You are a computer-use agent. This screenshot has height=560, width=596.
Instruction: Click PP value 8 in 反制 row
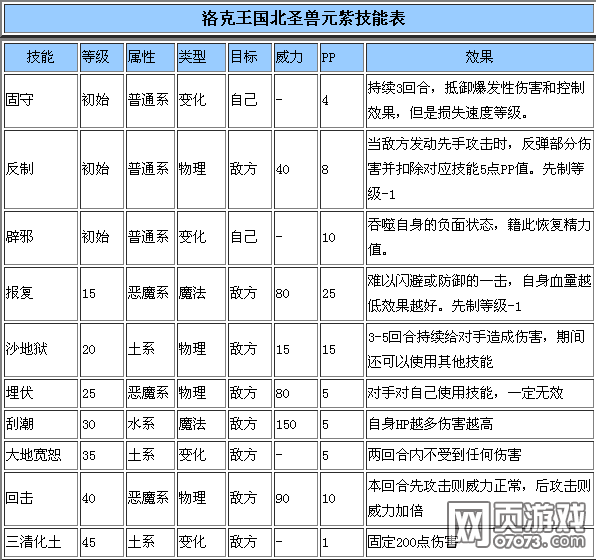325,170
